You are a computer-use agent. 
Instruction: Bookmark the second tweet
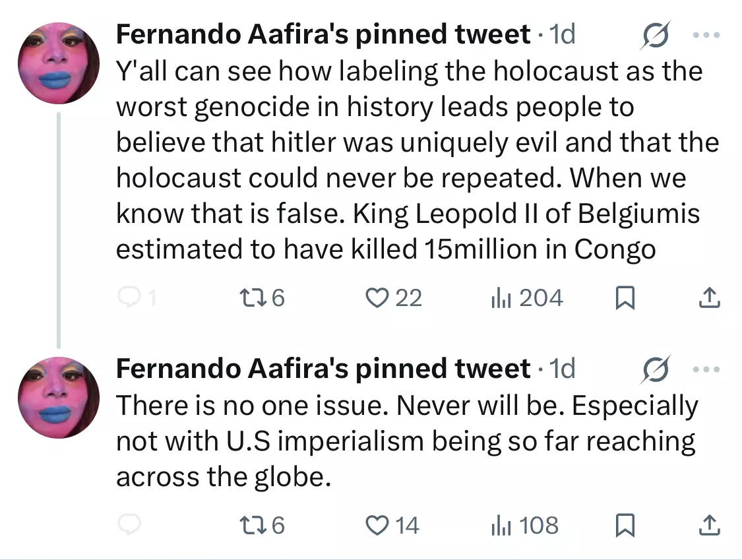pos(625,525)
